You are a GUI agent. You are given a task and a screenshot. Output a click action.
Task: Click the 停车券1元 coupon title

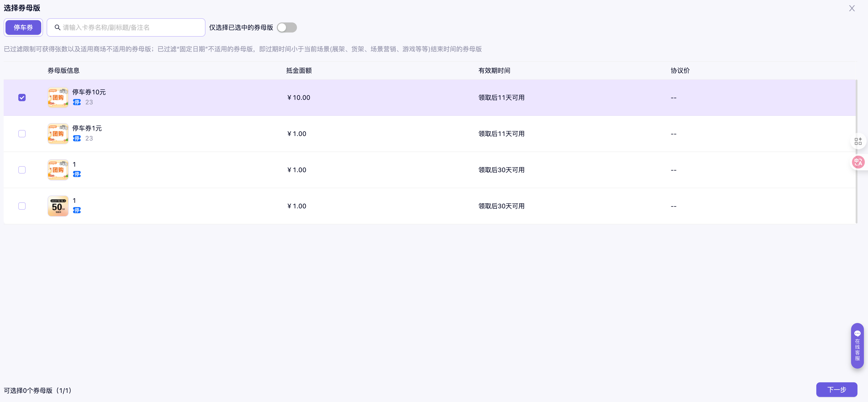87,128
